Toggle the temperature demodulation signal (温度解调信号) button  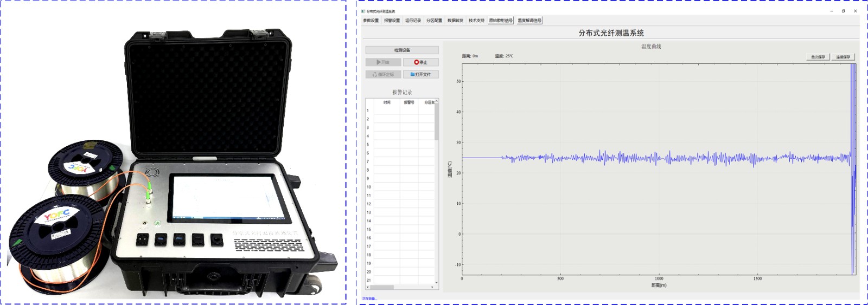(529, 21)
